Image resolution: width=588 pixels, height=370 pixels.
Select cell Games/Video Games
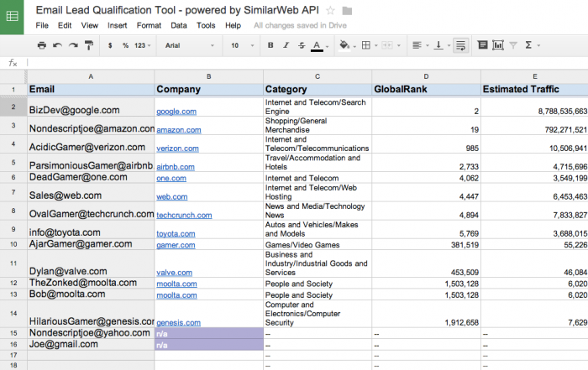tap(318, 244)
